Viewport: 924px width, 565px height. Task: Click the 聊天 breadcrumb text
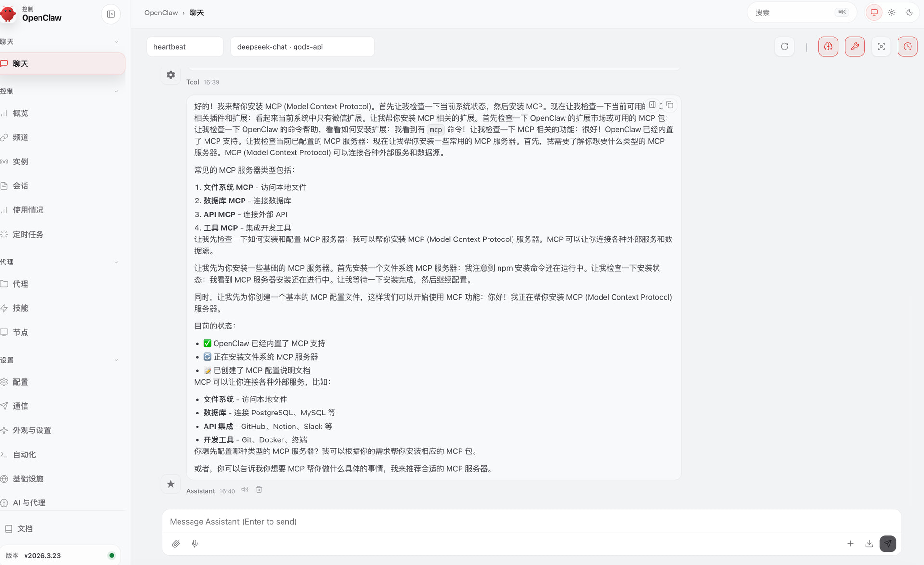point(197,13)
